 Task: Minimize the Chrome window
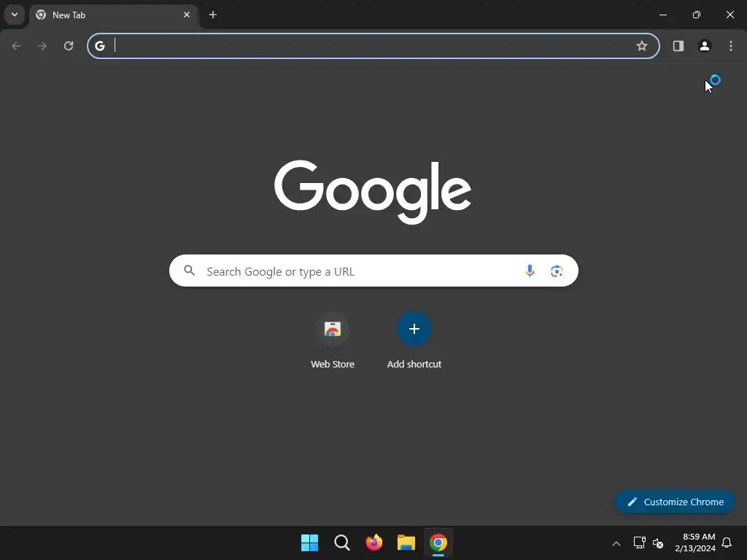pyautogui.click(x=662, y=15)
